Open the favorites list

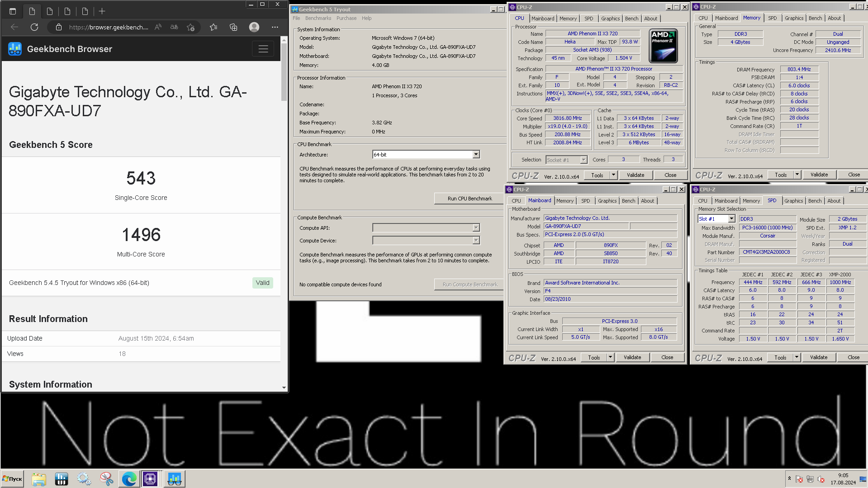tap(213, 27)
